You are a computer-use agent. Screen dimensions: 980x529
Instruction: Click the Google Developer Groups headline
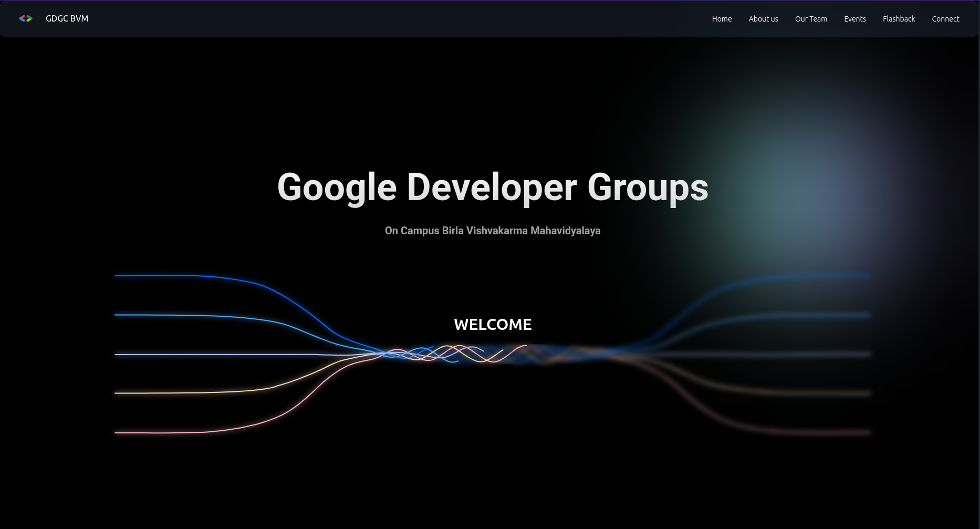coord(493,188)
